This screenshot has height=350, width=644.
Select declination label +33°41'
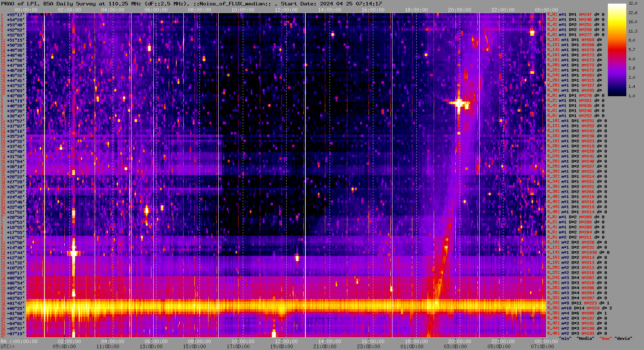(16, 146)
